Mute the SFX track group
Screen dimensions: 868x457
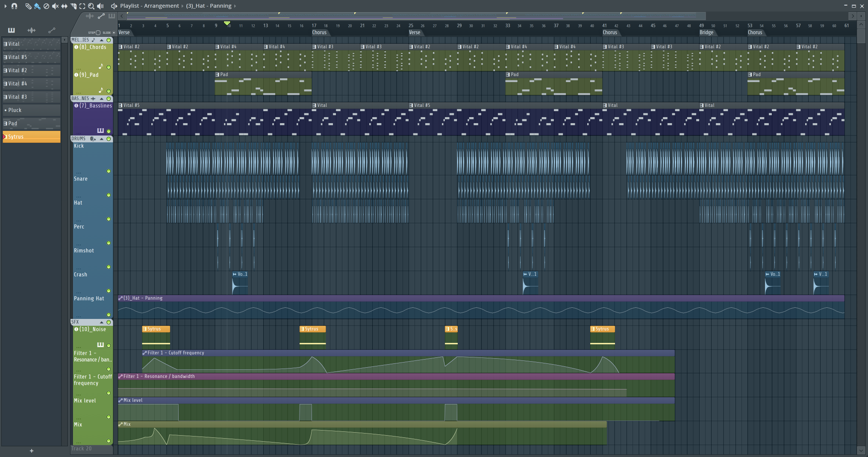109,322
